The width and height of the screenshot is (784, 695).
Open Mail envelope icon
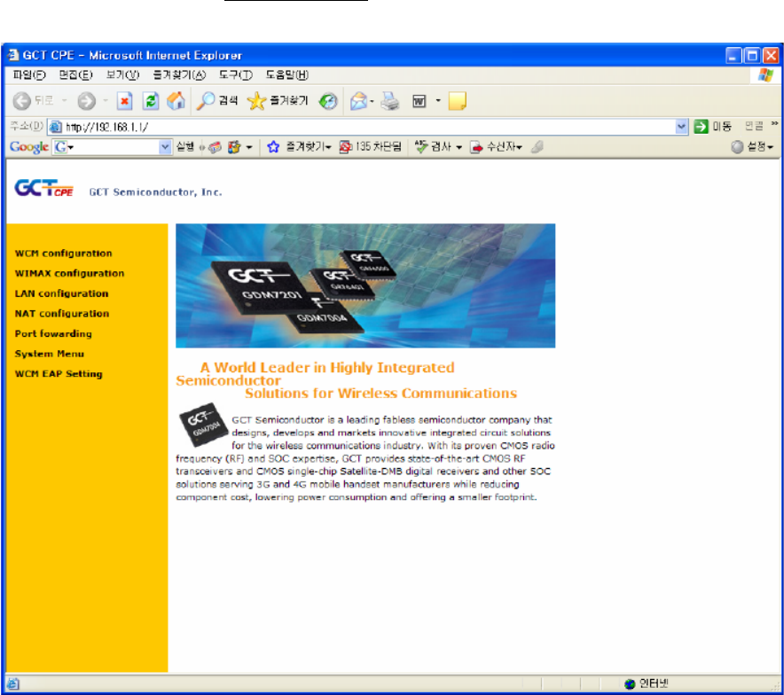358,101
